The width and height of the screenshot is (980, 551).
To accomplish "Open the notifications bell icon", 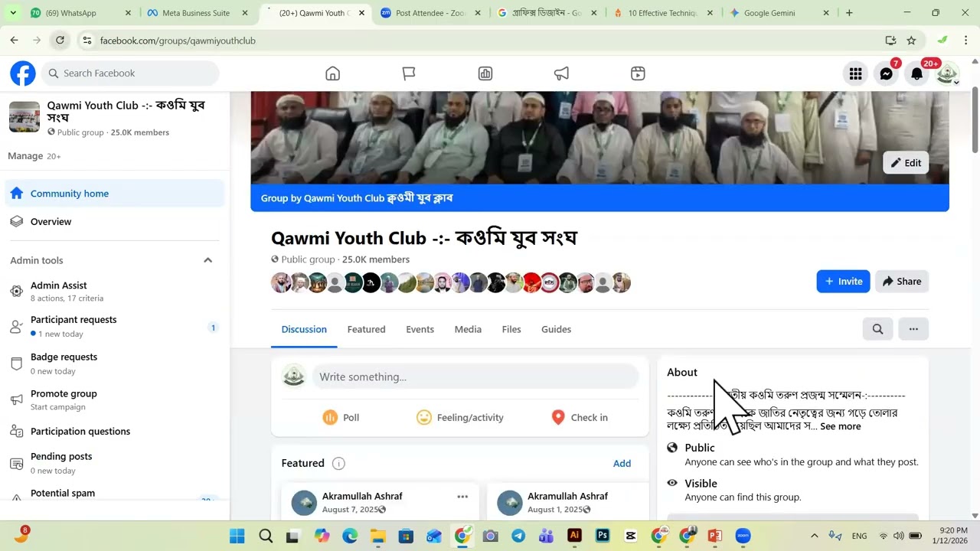I will point(917,73).
